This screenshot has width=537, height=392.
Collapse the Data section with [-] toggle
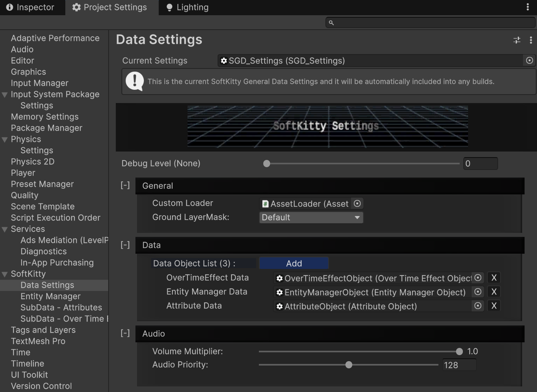pos(125,244)
